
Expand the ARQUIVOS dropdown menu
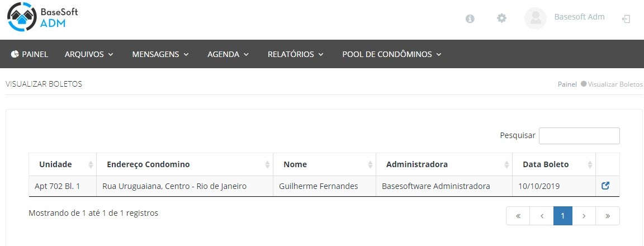pos(89,54)
